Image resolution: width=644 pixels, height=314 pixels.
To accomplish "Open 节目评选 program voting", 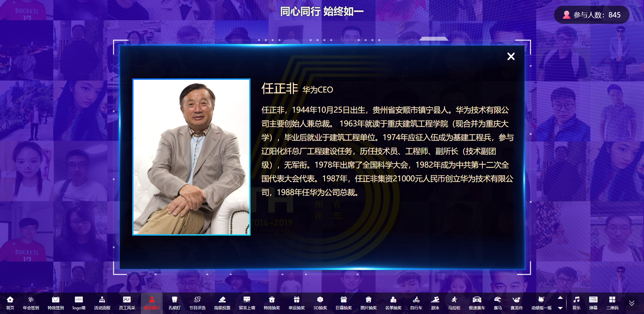I will tap(197, 303).
